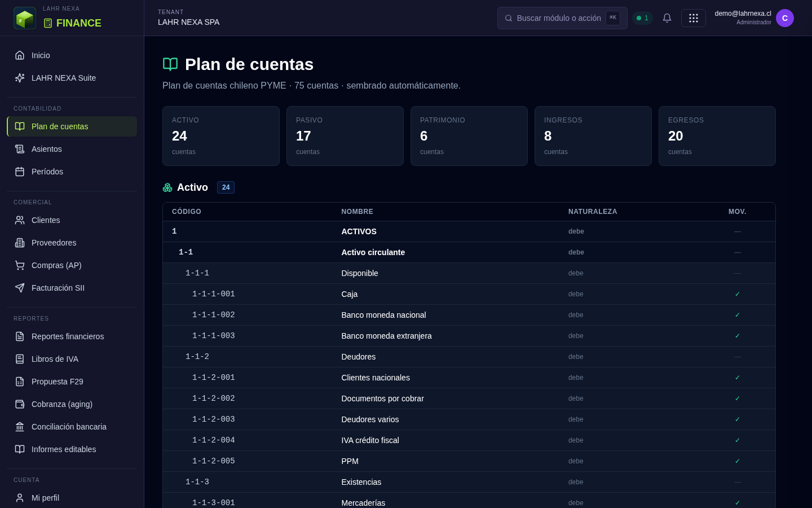Click the building icon beside Proveedores

click(20, 243)
